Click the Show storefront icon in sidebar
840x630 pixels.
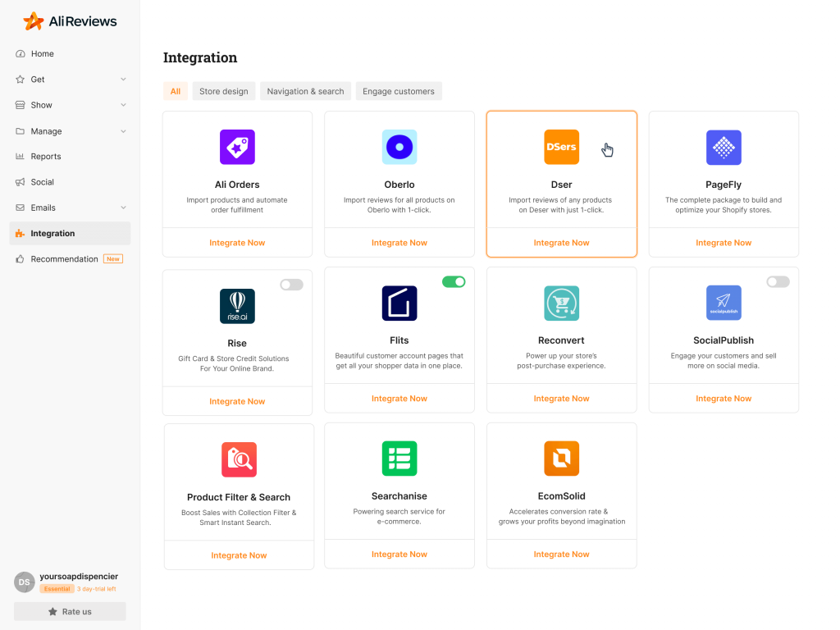click(21, 105)
